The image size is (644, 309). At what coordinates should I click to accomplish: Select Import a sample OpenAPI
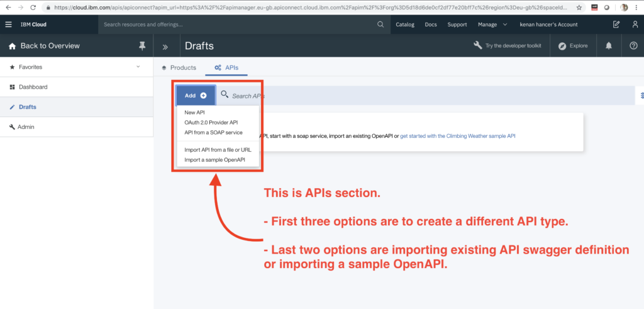click(215, 160)
